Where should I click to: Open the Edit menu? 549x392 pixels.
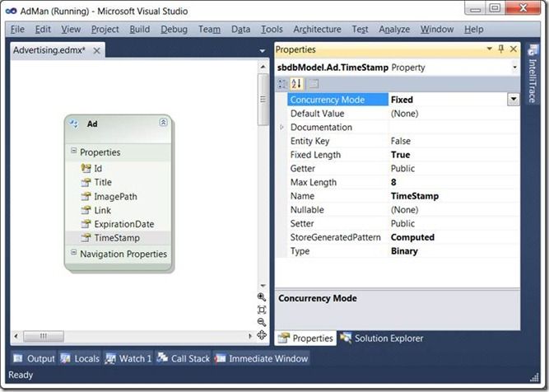click(43, 30)
